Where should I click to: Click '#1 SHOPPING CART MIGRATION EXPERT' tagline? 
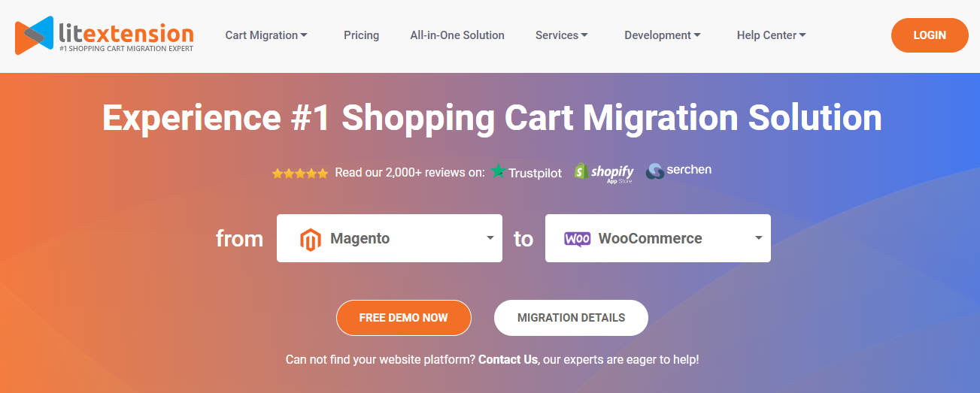(126, 49)
